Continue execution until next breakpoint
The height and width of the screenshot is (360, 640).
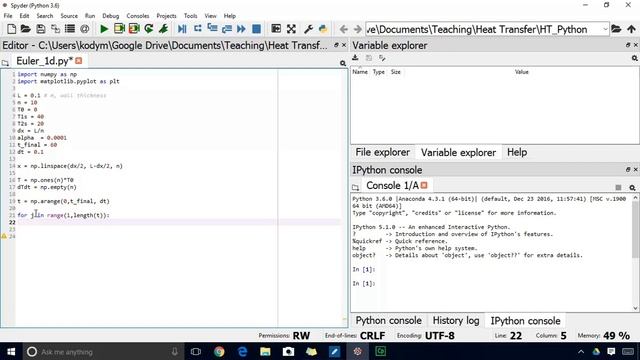pos(241,29)
